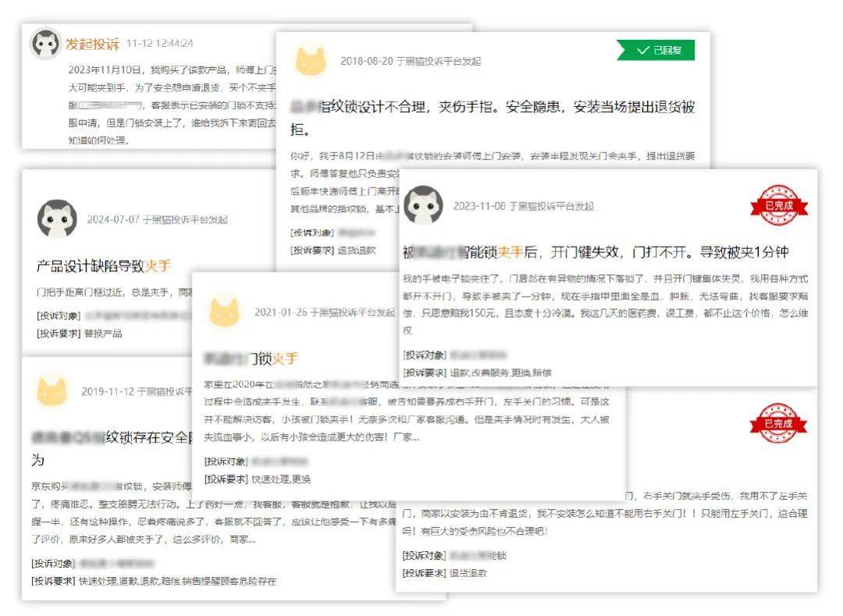Click the timestamp 11-12 12:44:24

pos(160,43)
